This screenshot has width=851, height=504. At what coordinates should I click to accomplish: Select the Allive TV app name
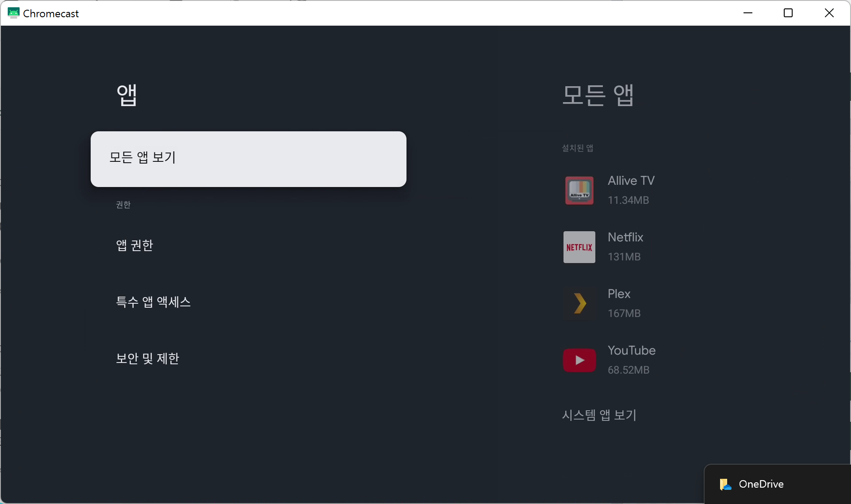tap(631, 181)
